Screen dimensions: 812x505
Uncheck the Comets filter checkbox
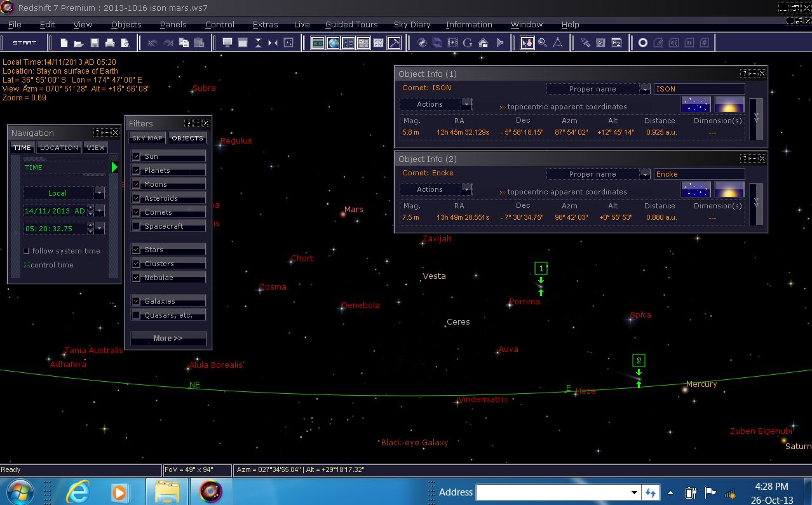[136, 212]
